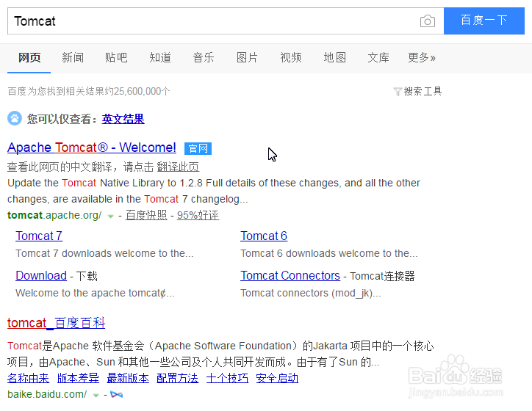This screenshot has height=411, width=532.
Task: Click the result count text 25,600,000个
Action: pos(142,91)
